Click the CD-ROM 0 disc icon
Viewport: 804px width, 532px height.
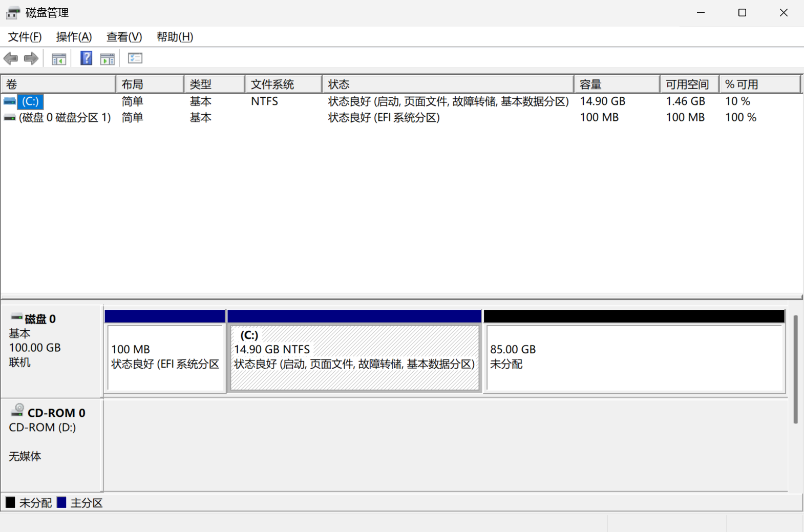point(18,410)
